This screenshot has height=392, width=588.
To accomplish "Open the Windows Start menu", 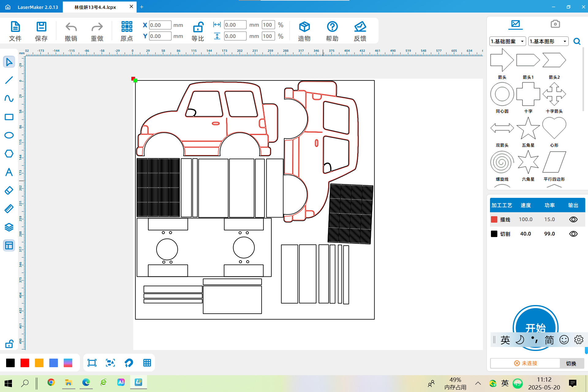I will tap(8, 383).
